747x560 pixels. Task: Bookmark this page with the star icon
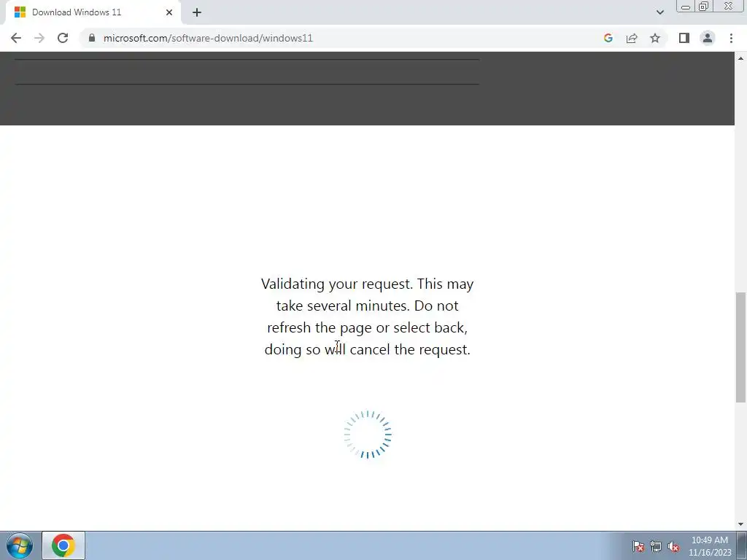click(655, 38)
